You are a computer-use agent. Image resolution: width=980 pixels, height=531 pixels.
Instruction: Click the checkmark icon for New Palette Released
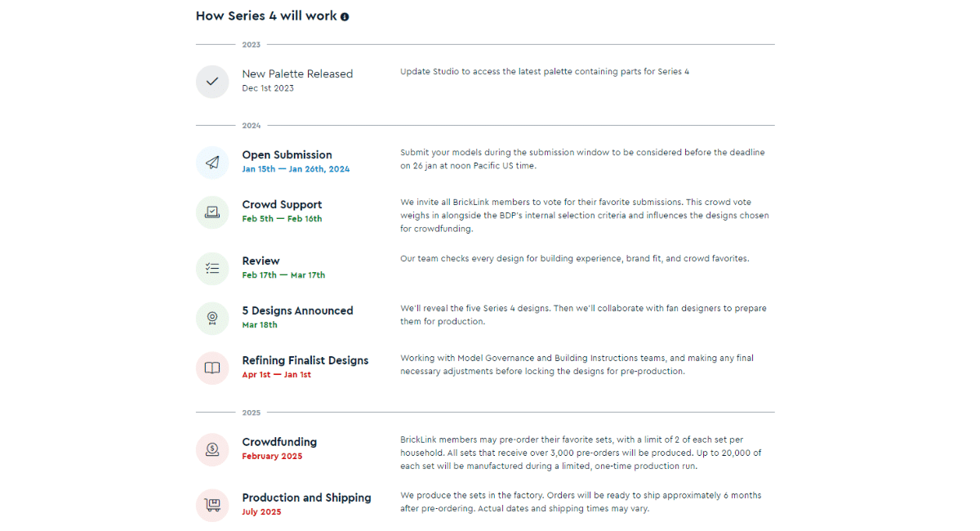212,82
